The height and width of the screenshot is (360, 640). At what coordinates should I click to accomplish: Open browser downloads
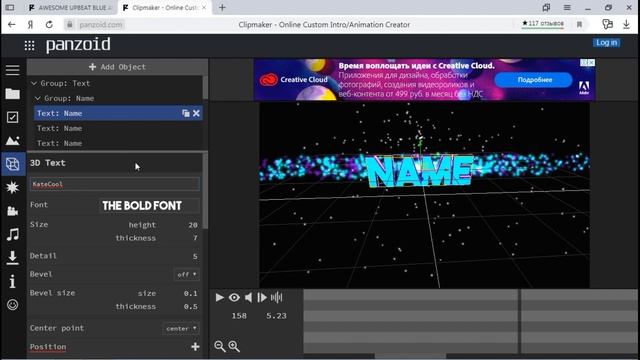(x=627, y=24)
